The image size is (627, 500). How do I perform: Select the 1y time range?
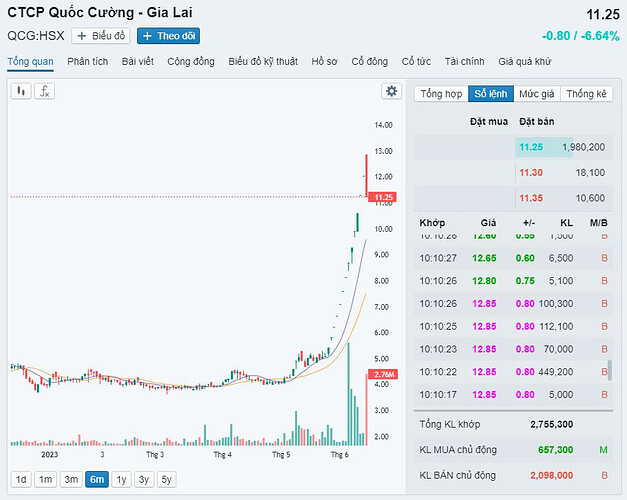pos(121,478)
